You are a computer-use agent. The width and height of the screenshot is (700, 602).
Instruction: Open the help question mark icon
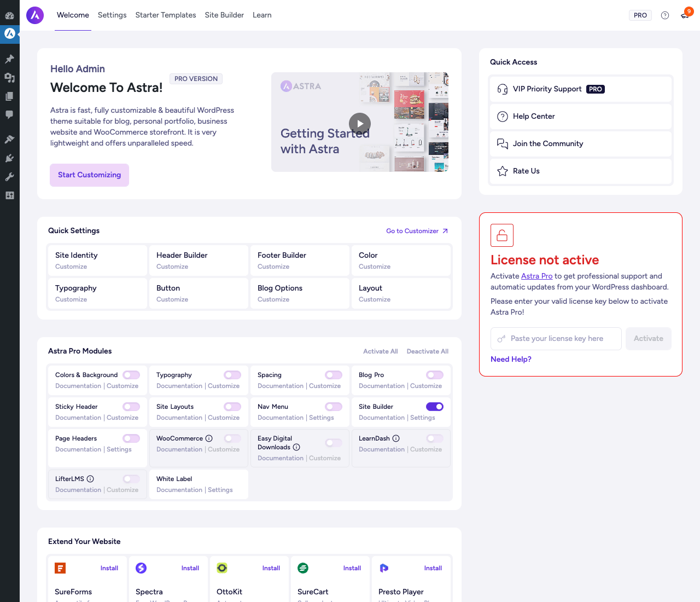[665, 15]
